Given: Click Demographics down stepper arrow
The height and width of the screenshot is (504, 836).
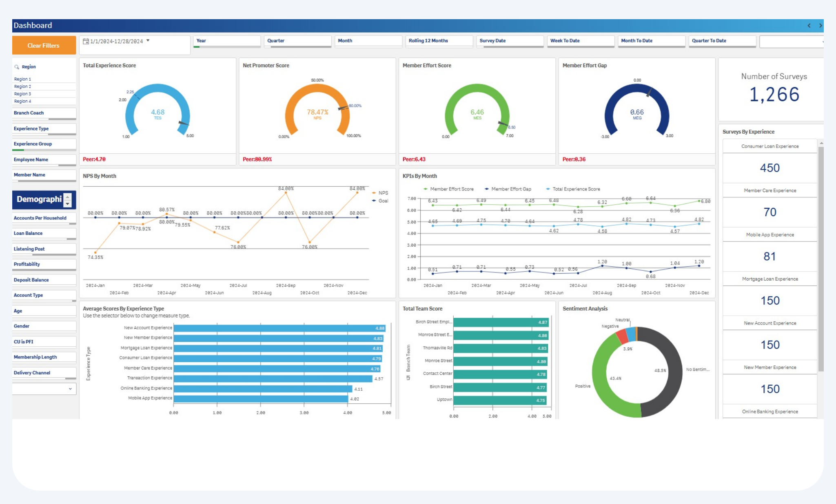Looking at the screenshot, I should (68, 203).
